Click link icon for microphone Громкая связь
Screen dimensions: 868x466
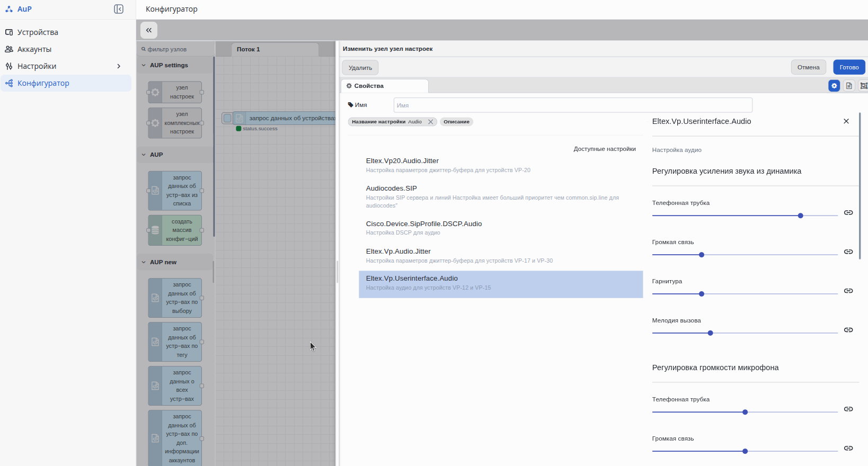click(x=848, y=448)
